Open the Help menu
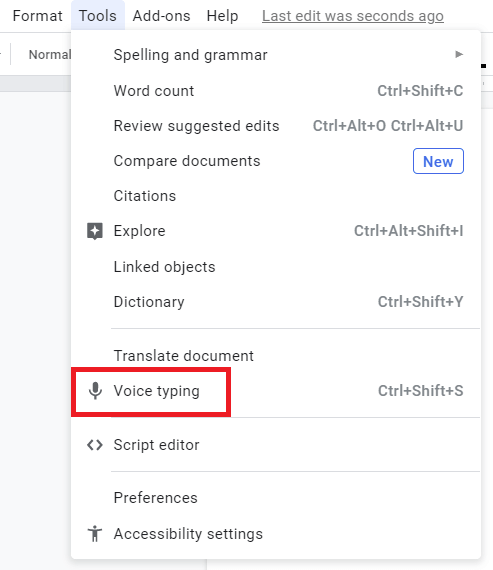 point(223,16)
